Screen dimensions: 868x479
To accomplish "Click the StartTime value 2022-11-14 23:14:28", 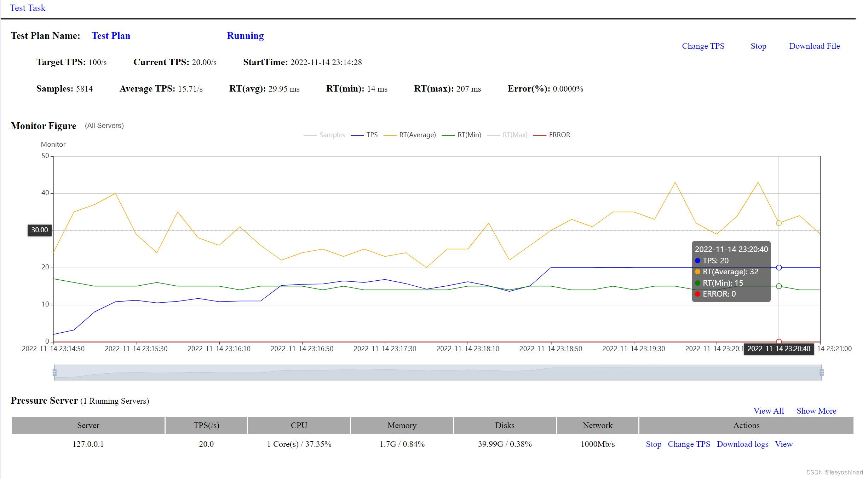I will pos(326,62).
